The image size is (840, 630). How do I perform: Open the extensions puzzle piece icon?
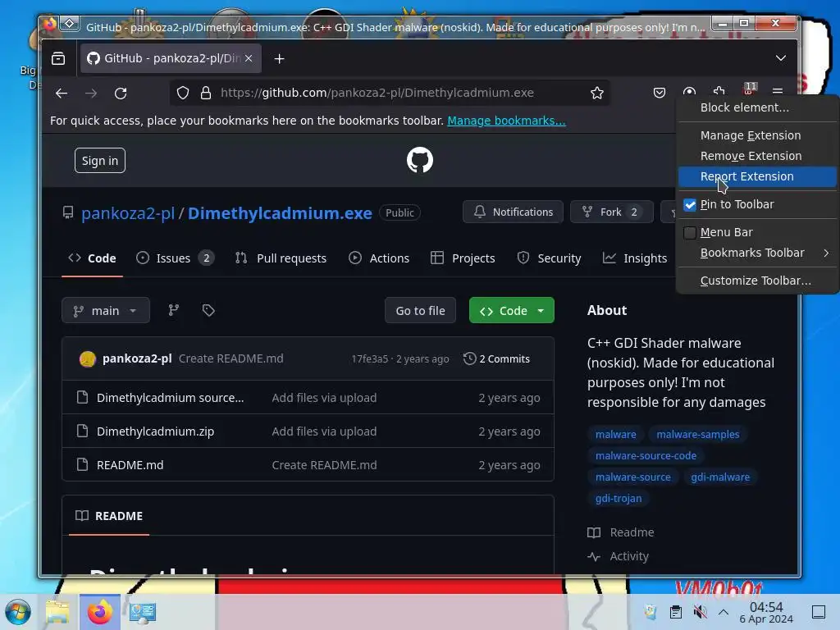(x=719, y=90)
